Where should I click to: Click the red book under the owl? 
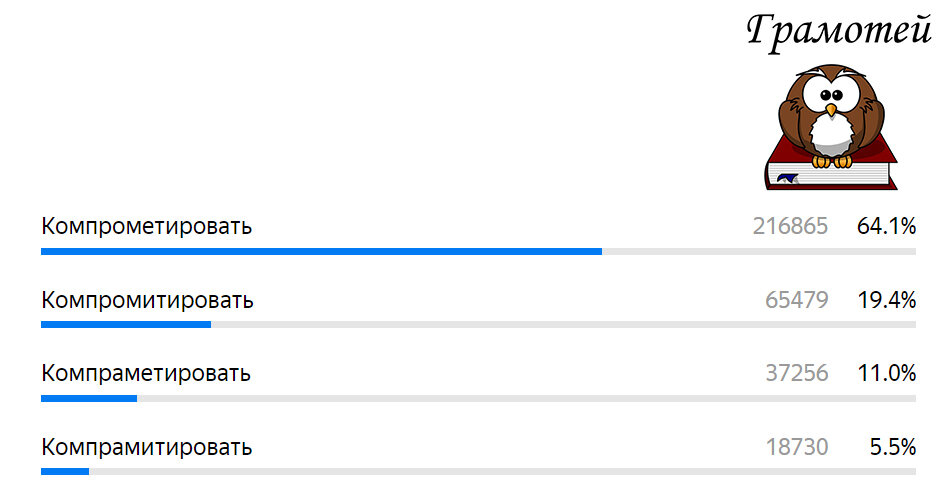pyautogui.click(x=831, y=164)
